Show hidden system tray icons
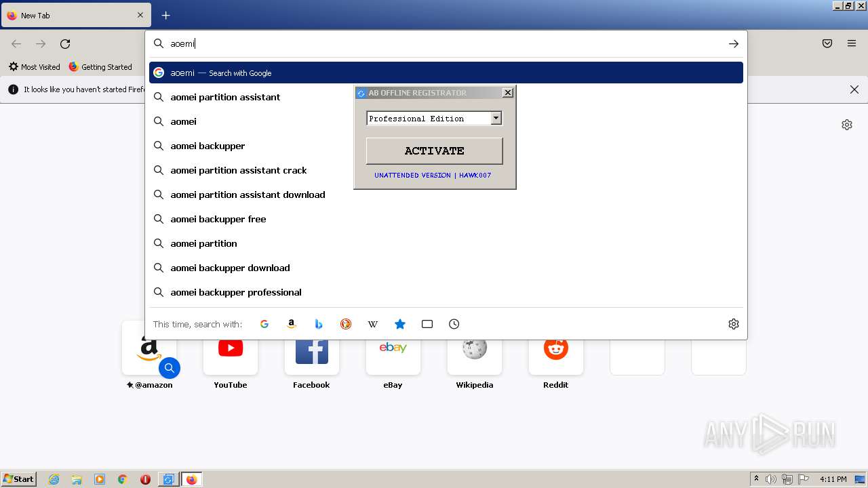Viewport: 868px width, 488px height. (756, 479)
